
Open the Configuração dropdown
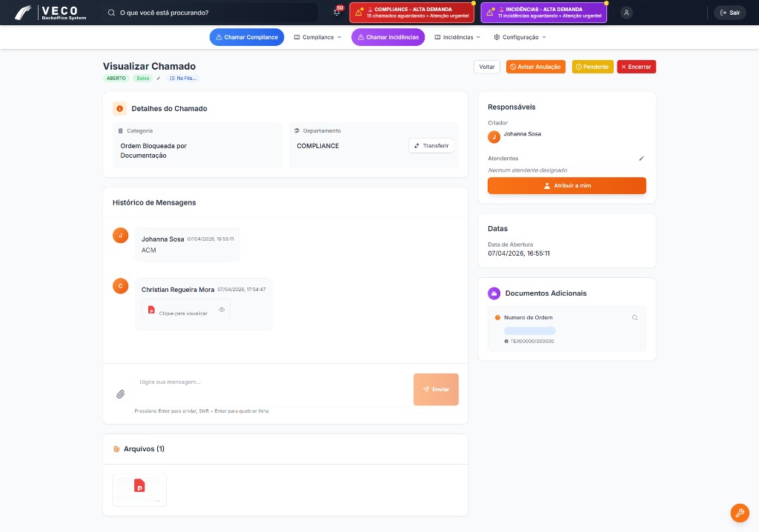click(x=522, y=36)
